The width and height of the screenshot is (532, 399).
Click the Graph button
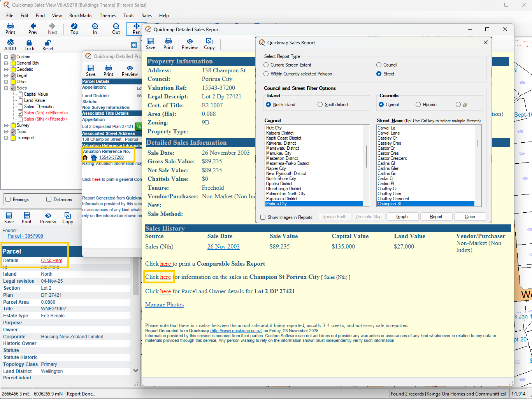click(x=402, y=217)
